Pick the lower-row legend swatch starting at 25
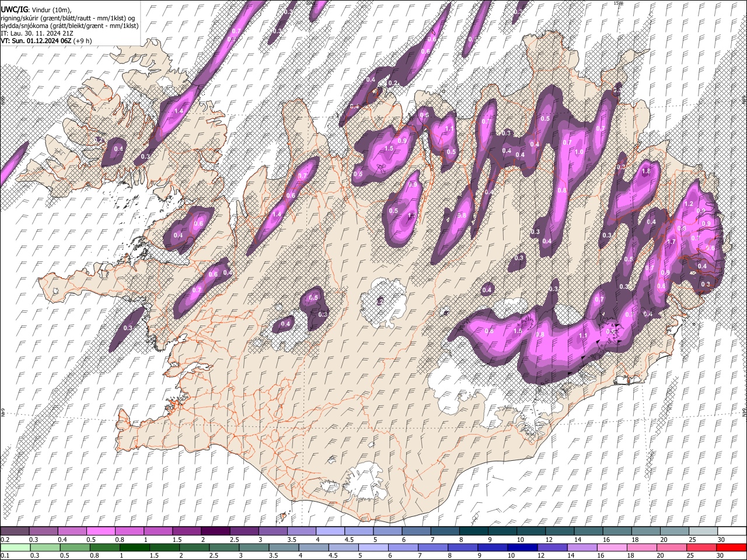Viewport: 747px width, 560px height. coord(701,547)
